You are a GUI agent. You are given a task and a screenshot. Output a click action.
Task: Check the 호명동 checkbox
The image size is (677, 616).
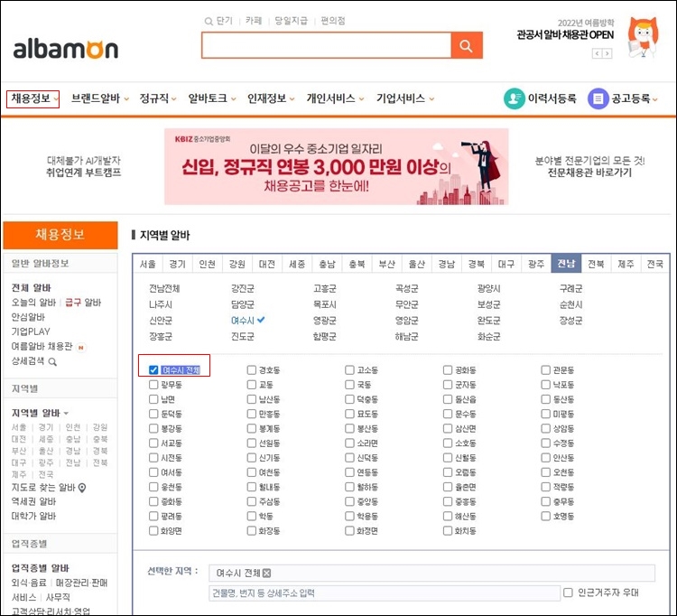546,516
